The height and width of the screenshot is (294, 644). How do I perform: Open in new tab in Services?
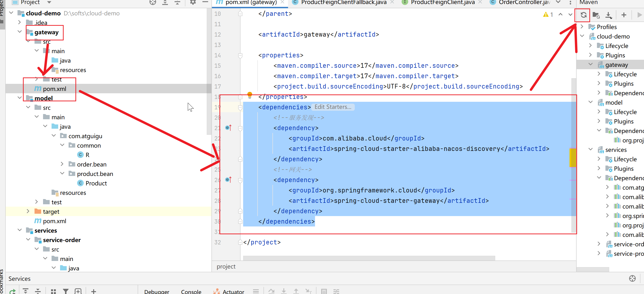(78, 291)
